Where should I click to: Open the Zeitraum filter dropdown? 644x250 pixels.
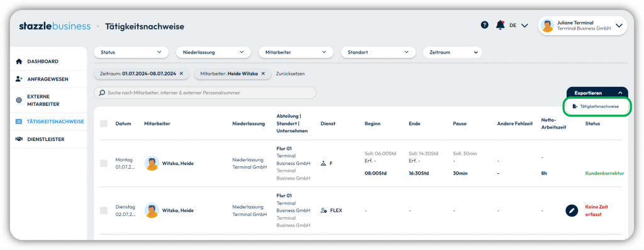pos(453,52)
